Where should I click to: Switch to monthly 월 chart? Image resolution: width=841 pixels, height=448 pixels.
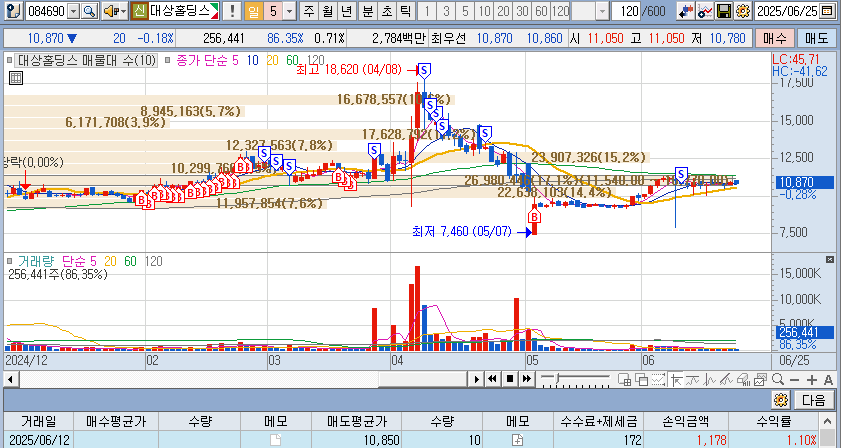(x=327, y=10)
